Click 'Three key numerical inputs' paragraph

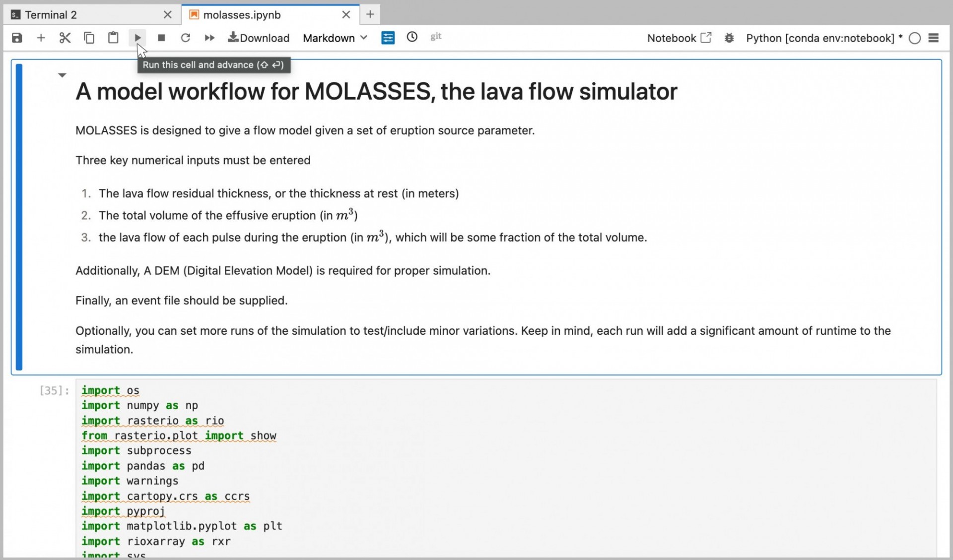click(193, 160)
